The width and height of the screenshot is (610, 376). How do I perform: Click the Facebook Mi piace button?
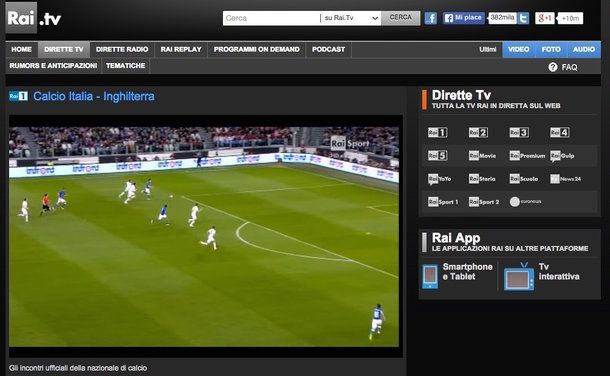pos(464,18)
